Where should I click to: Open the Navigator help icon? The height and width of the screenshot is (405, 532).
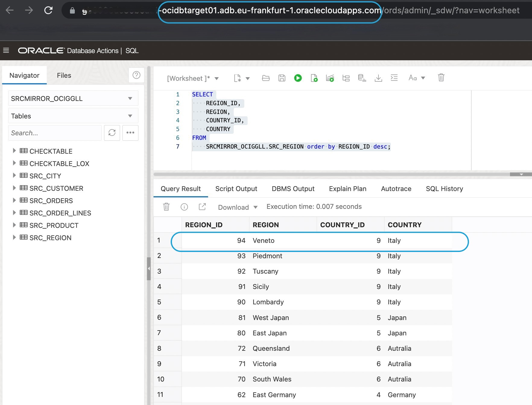pos(136,75)
